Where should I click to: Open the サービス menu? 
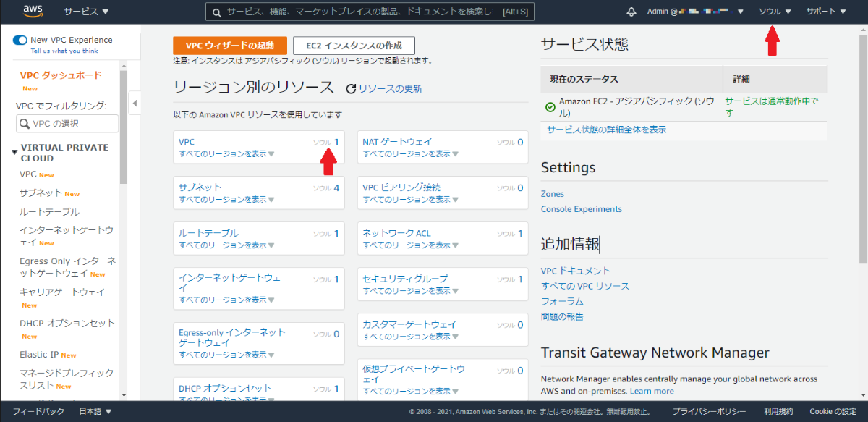coord(86,12)
